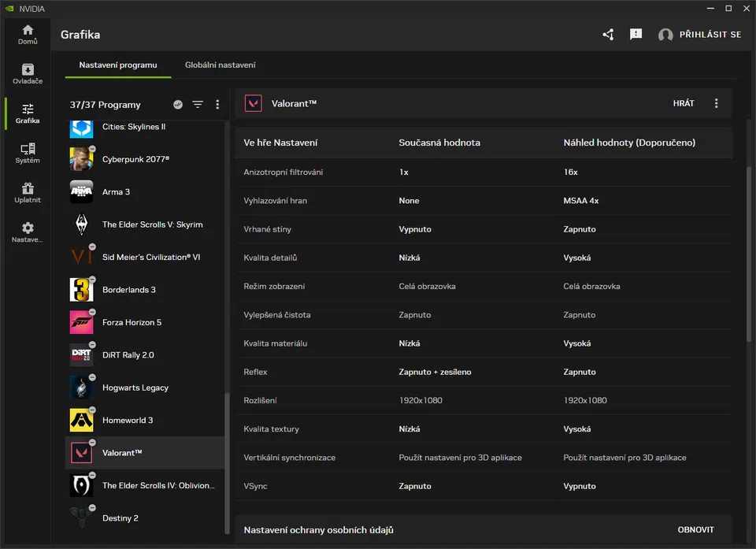Click the share icon in header
Viewport: 756px width, 549px height.
click(608, 35)
